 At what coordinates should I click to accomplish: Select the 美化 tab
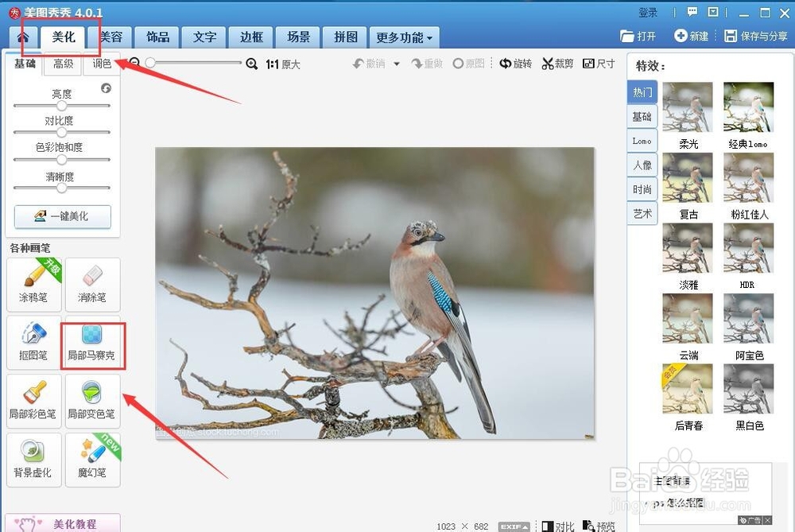64,37
